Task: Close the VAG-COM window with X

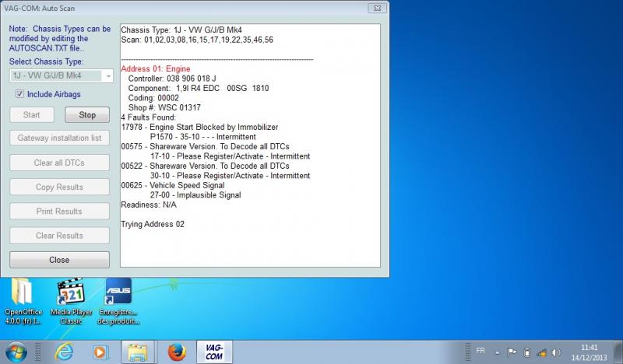Action: tap(377, 8)
